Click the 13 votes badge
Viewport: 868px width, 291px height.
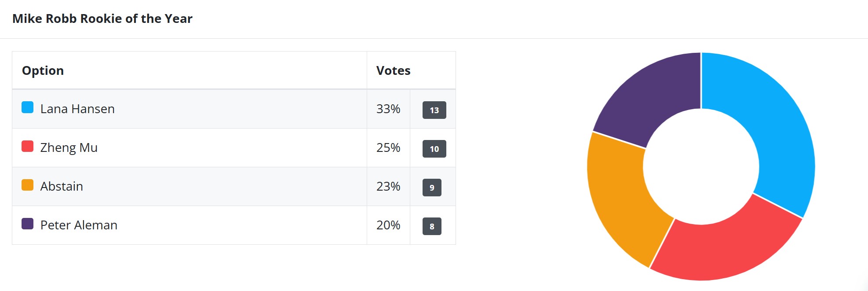[x=434, y=110]
